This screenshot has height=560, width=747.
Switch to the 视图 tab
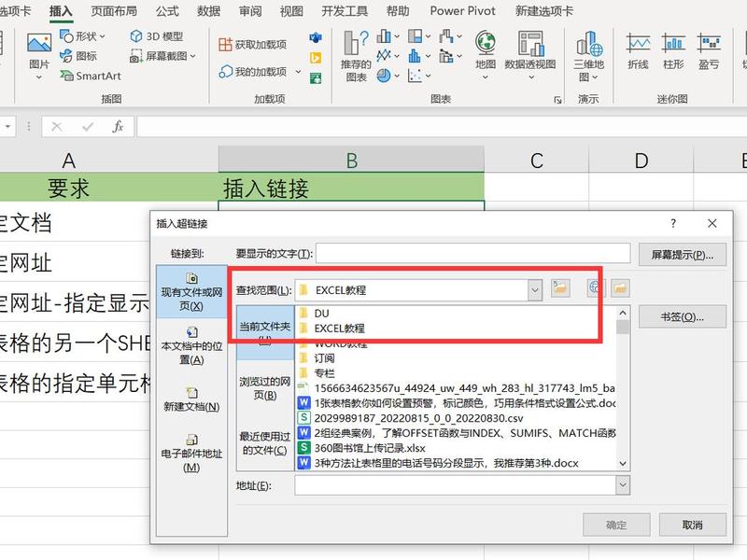tap(291, 11)
